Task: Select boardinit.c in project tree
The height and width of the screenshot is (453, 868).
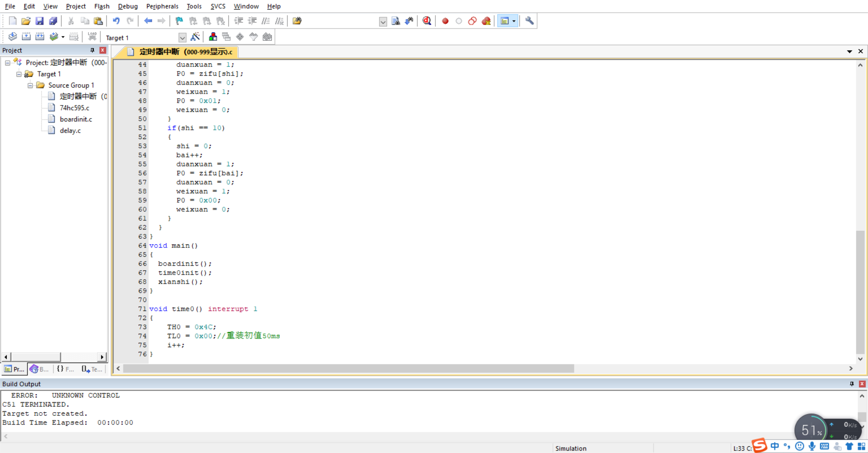Action: [76, 119]
